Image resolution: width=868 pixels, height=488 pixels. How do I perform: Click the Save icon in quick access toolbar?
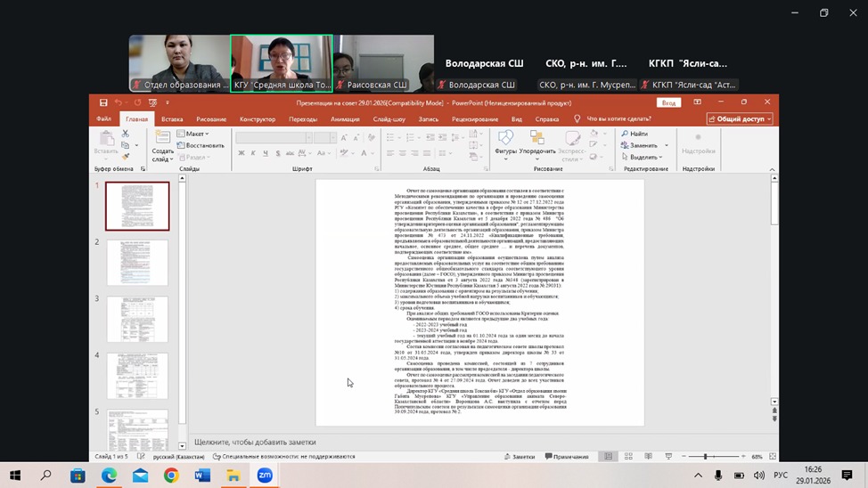[104, 103]
